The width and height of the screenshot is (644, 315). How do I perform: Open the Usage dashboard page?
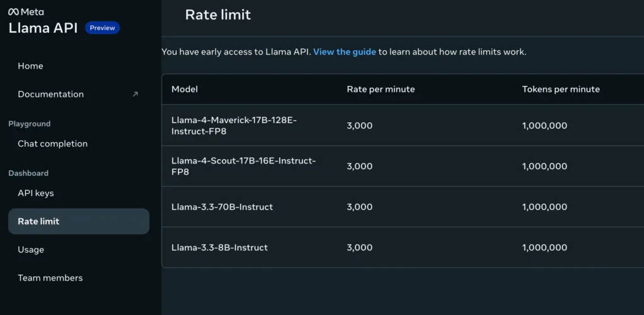[x=31, y=250]
